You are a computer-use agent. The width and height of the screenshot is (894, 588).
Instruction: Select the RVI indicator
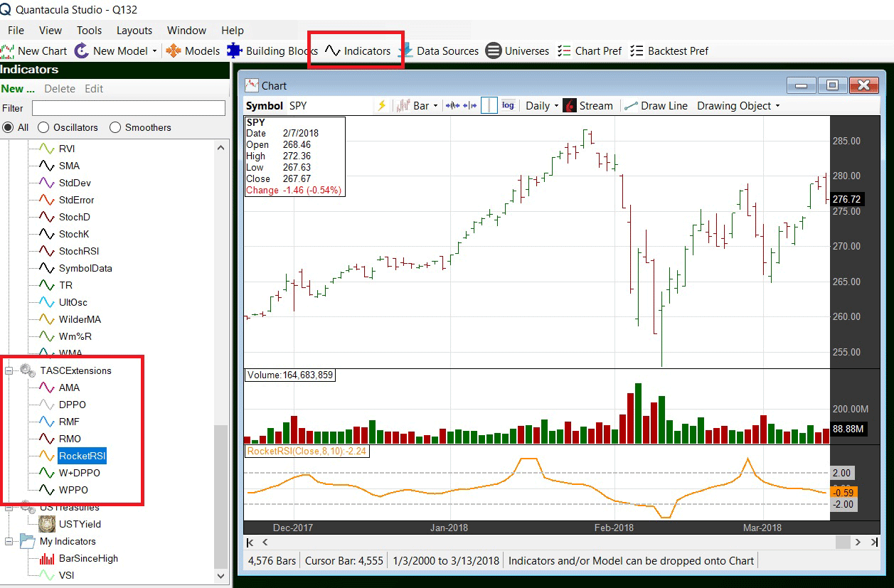click(67, 149)
